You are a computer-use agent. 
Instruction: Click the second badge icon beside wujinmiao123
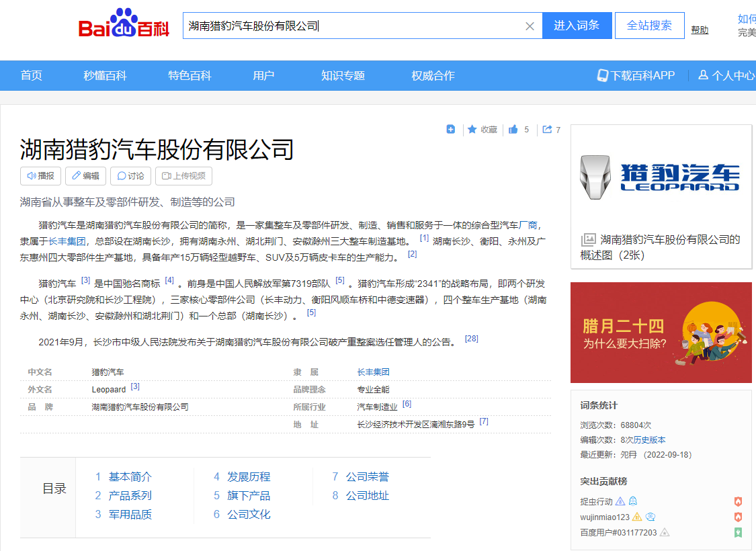650,517
